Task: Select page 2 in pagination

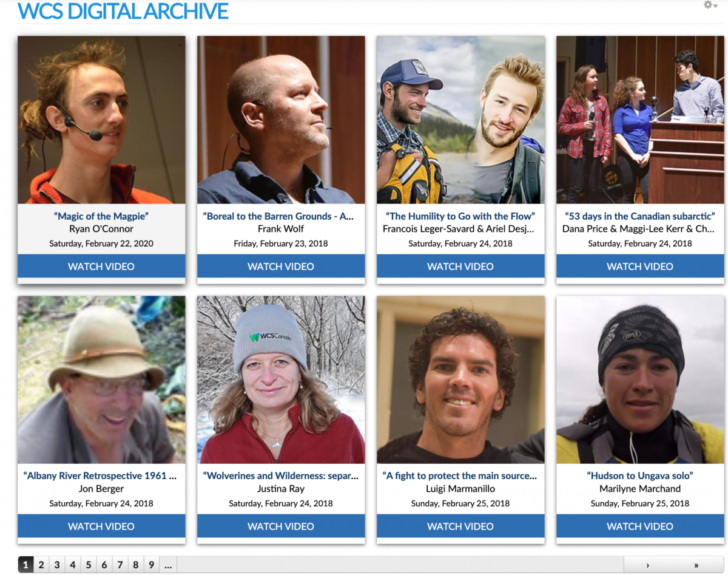Action: (41, 565)
